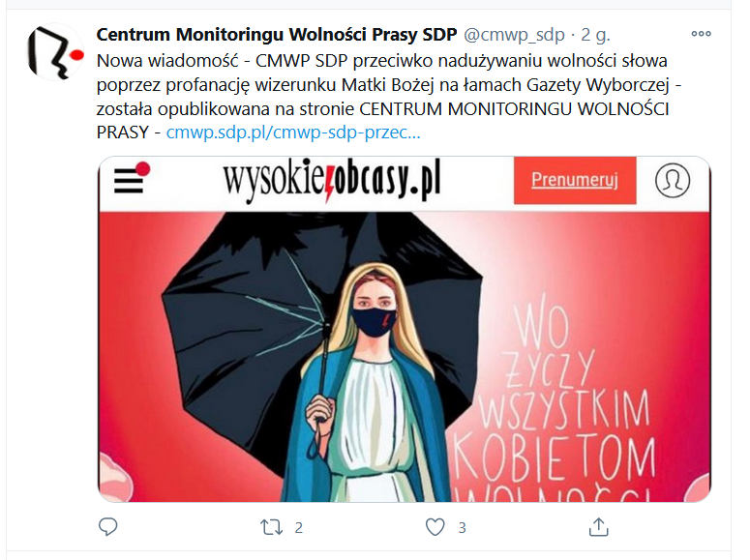Open the tweet's 2 g. timestamp
Screen dimensions: 750x560
[x=595, y=35]
